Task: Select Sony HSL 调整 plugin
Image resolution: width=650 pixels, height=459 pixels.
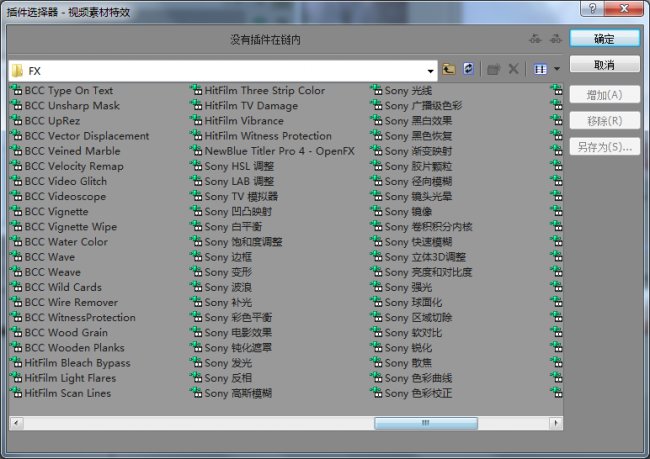Action: [232, 166]
